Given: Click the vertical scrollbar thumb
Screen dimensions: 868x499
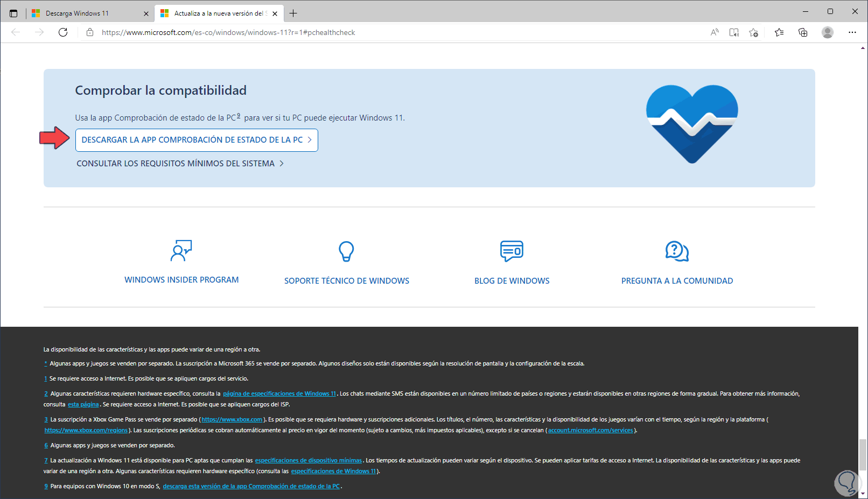Looking at the screenshot, I should [x=863, y=455].
